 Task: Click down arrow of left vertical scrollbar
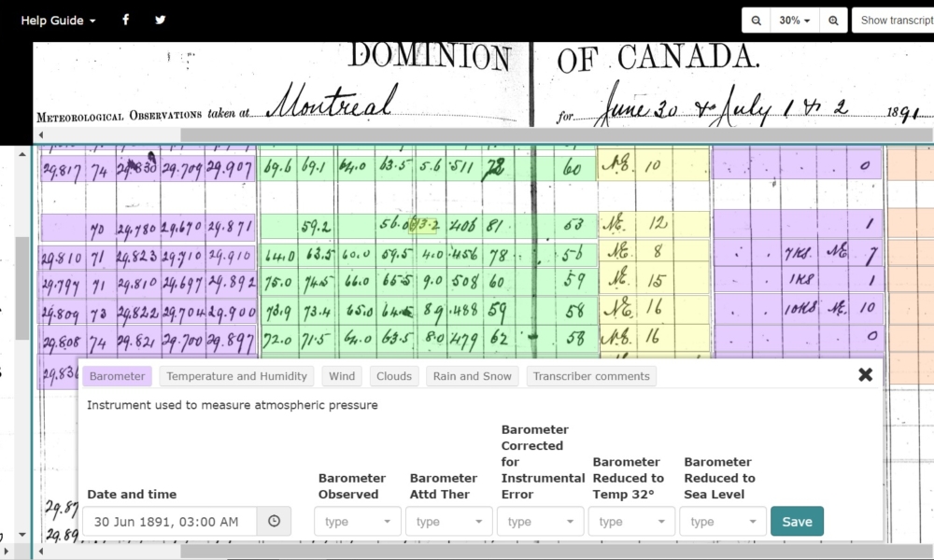point(22,536)
